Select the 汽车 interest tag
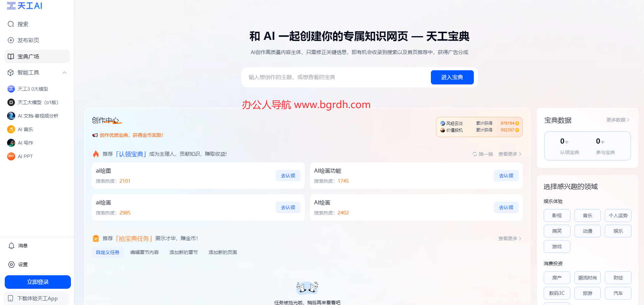Viewport: 644px width, 305px height. [x=618, y=293]
